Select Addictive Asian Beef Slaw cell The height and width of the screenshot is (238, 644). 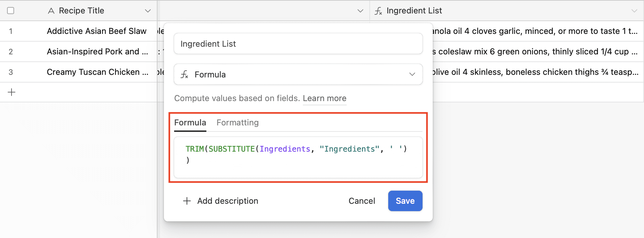97,31
